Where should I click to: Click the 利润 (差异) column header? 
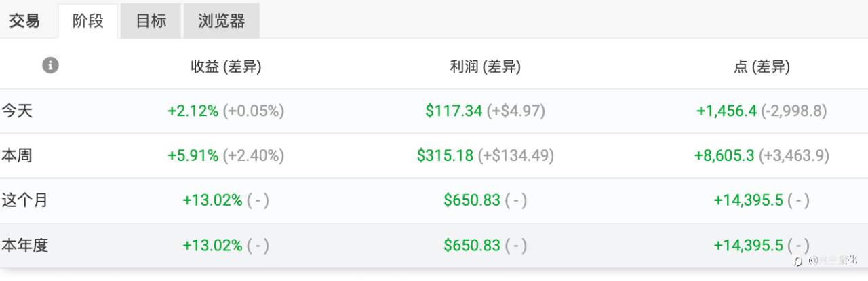click(485, 67)
